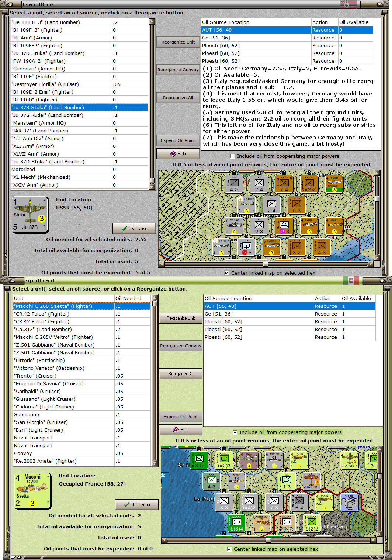This screenshot has width=392, height=560.
Task: Select the Bf 110D fighter counter on the map
Action: click(x=247, y=205)
